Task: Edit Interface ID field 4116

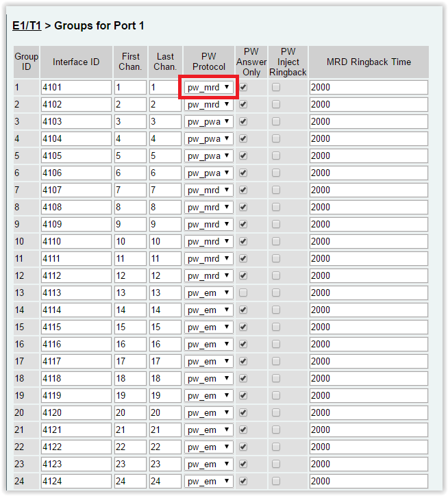Action: 76,344
